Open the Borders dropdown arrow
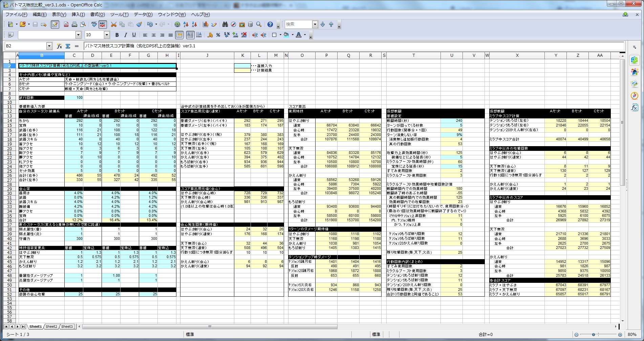 point(280,35)
